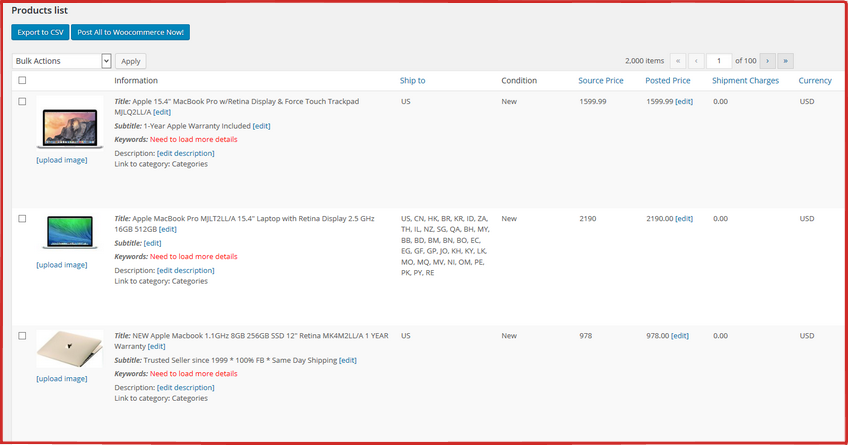Click Need to load more details for MJLQ2LL/A
This screenshot has width=848, height=445.
point(194,140)
